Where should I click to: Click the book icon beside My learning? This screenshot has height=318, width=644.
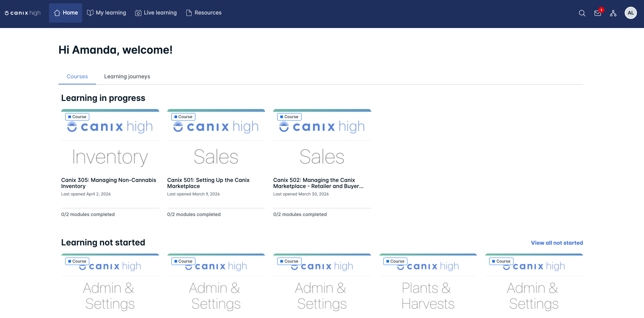pos(90,13)
